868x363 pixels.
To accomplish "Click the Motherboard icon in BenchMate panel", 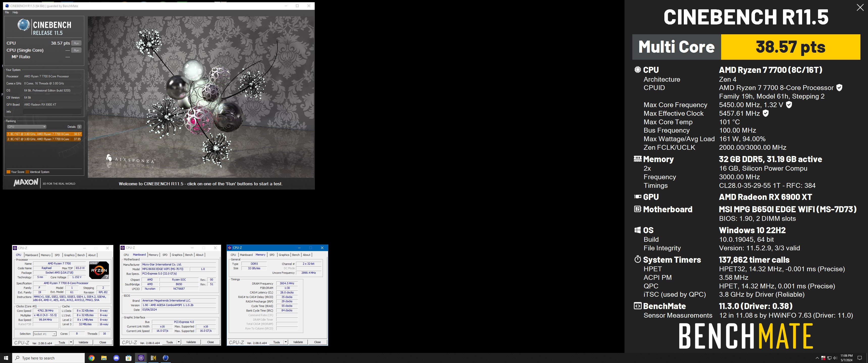I will (x=638, y=209).
